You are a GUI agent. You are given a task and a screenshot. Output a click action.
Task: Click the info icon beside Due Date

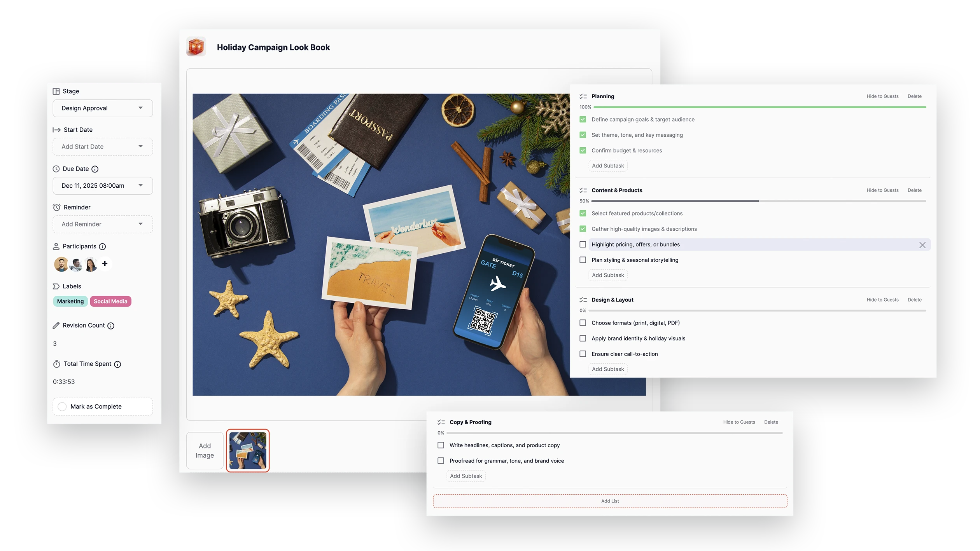(96, 169)
